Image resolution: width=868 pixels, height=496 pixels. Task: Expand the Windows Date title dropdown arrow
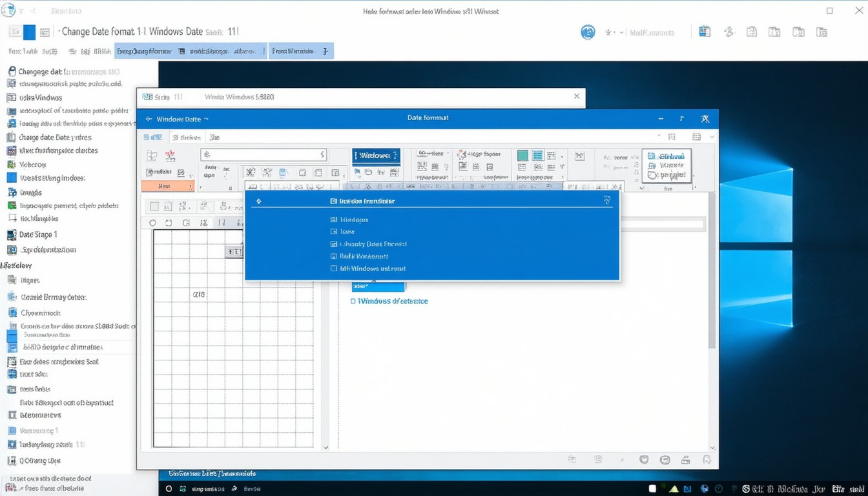(207, 119)
